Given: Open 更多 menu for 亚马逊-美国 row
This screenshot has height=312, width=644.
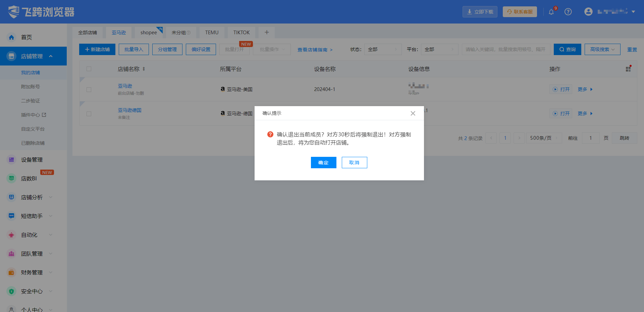Looking at the screenshot, I should tap(585, 89).
